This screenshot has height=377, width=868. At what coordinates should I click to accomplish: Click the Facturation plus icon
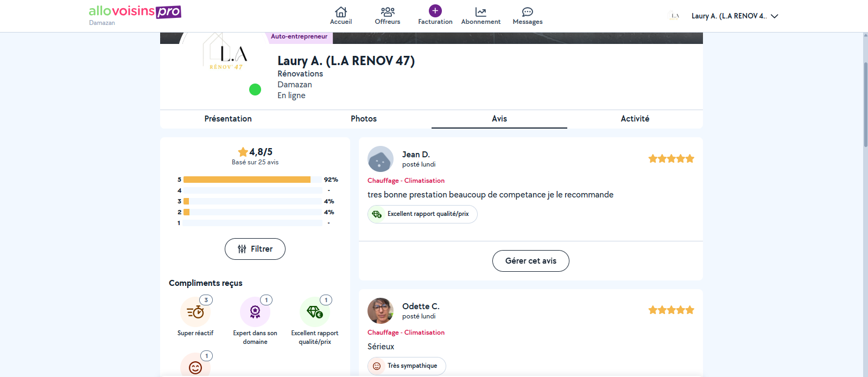(x=435, y=11)
